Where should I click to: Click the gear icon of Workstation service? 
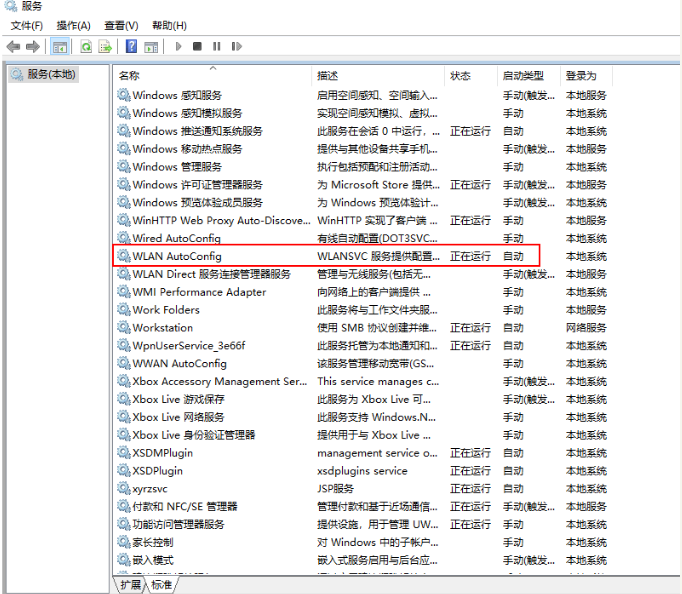click(124, 327)
